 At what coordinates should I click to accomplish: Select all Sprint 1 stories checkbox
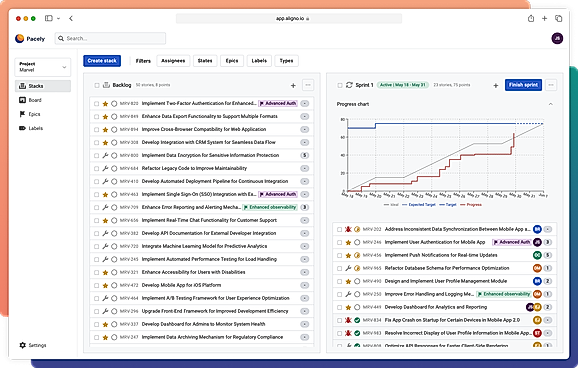[340, 86]
